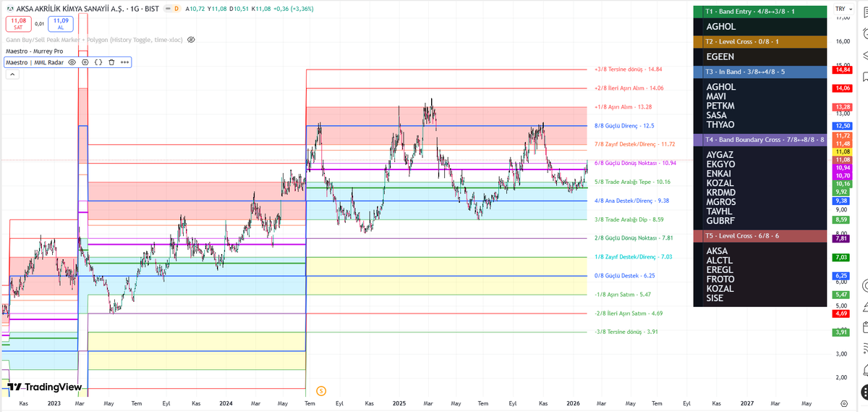Click the 2027 label on time axis

[747, 403]
